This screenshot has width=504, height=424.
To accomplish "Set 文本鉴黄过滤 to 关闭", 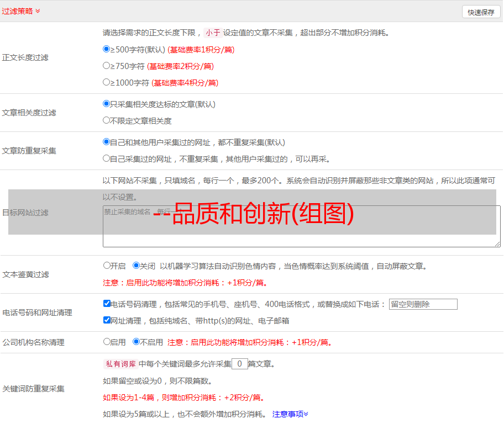I will click(x=136, y=266).
